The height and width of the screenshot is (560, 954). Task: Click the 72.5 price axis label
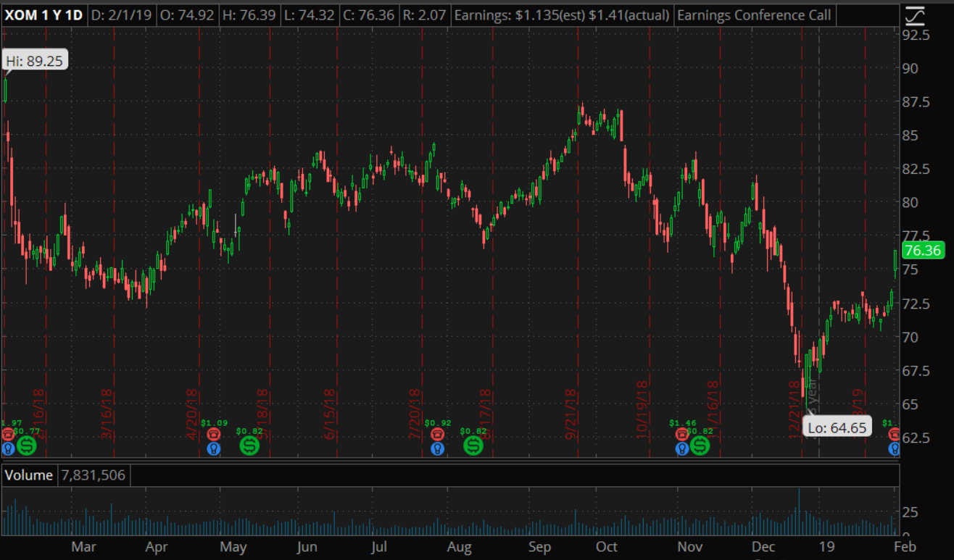918,304
